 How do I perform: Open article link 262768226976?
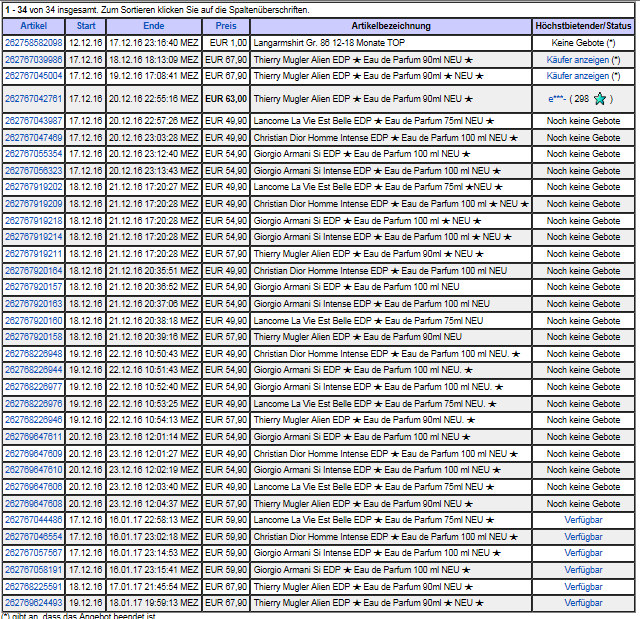pos(33,404)
